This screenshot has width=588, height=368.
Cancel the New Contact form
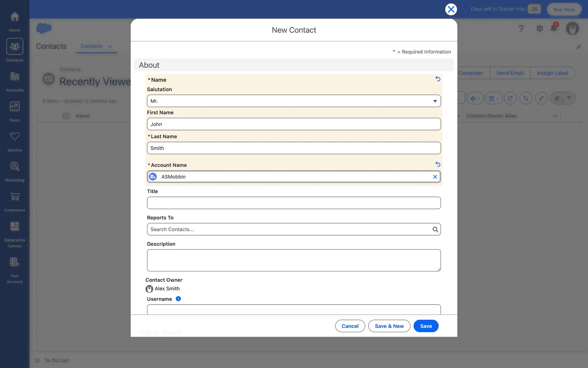[x=350, y=326]
